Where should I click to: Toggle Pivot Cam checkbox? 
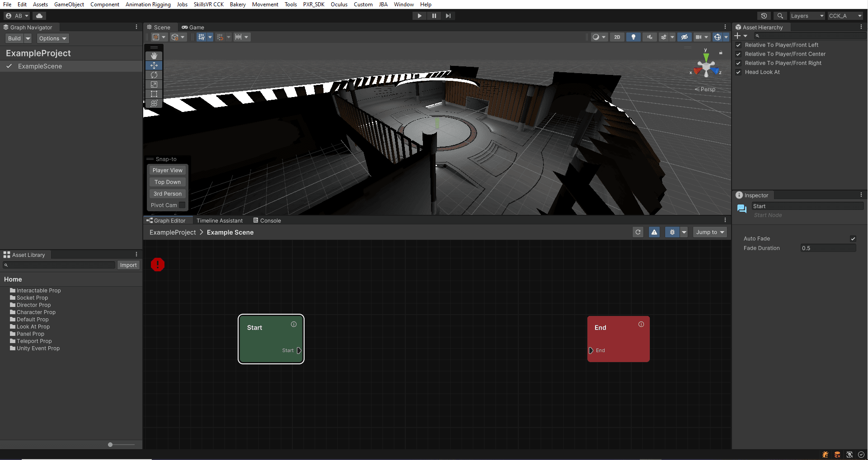(182, 205)
